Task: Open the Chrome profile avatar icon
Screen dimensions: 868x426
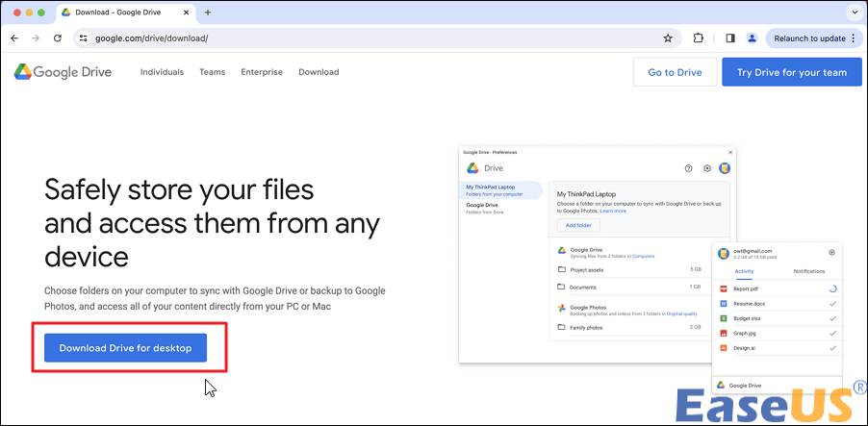Action: tap(753, 38)
